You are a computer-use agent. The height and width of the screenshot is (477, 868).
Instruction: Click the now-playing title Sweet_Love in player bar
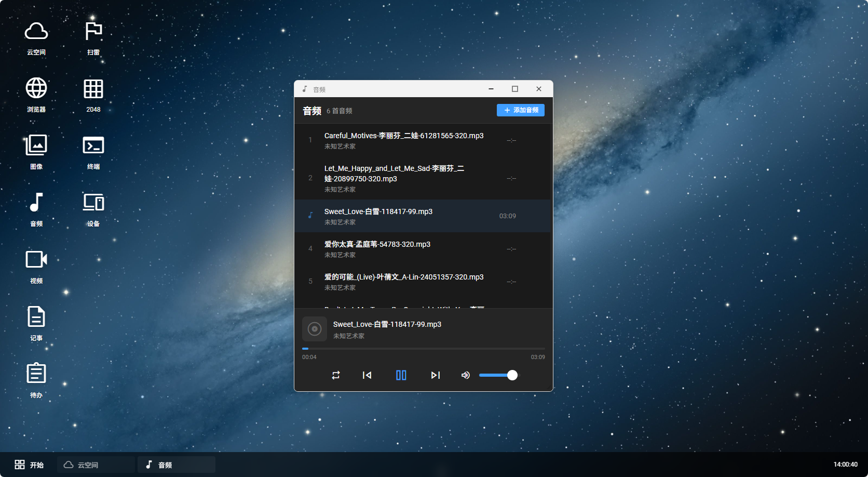coord(387,324)
